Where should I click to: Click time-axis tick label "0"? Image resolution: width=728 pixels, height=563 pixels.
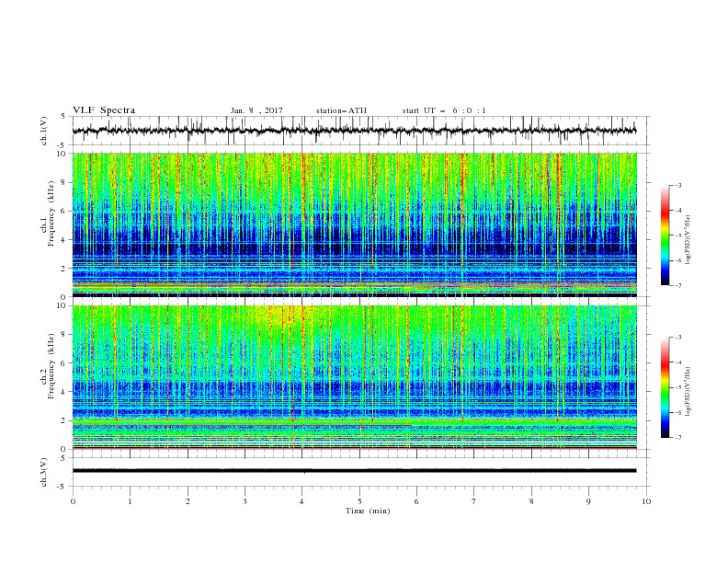coord(73,501)
